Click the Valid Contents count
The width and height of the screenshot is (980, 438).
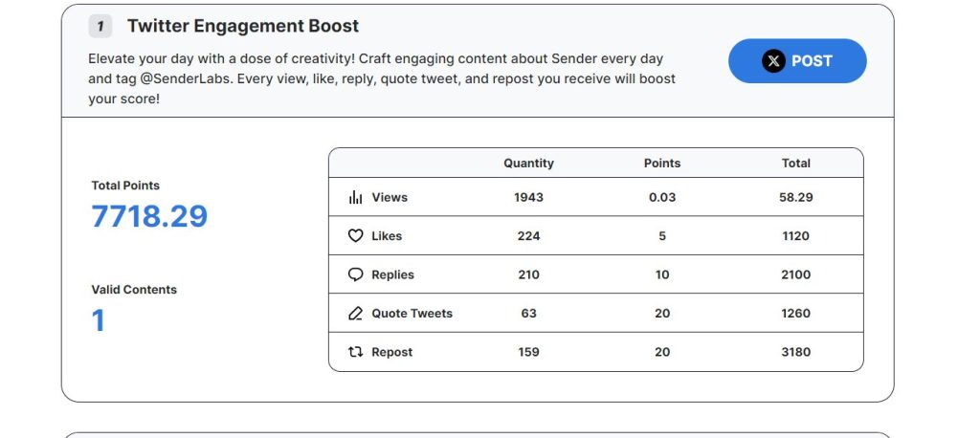99,320
